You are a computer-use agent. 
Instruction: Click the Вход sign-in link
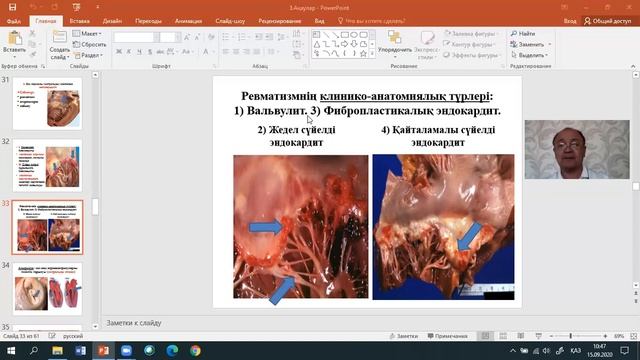570,21
